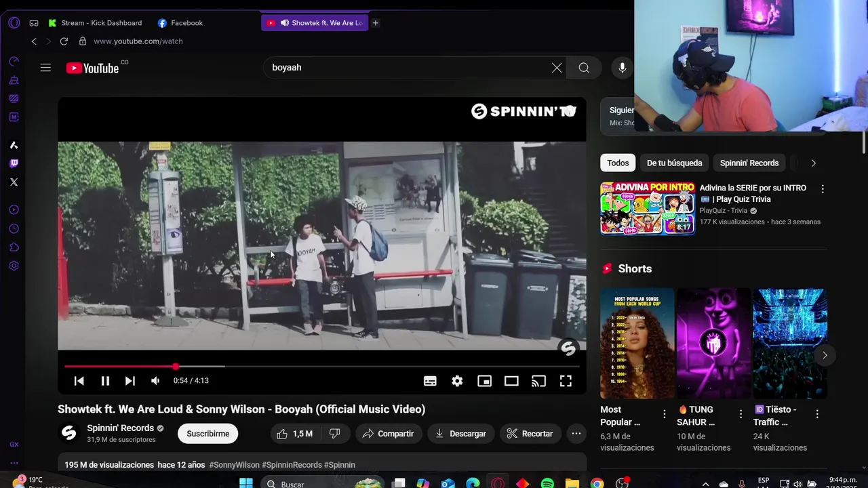Click the site lock security icon
The image size is (868, 488).
(x=83, y=41)
